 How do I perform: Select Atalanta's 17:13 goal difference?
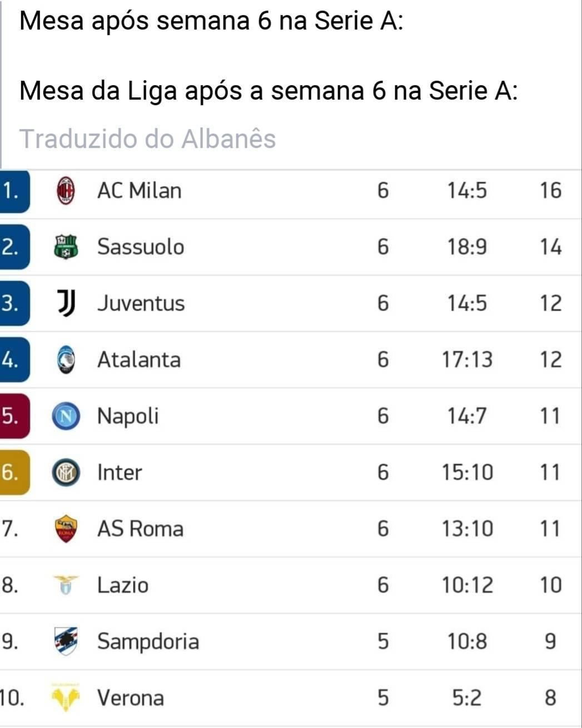click(467, 360)
